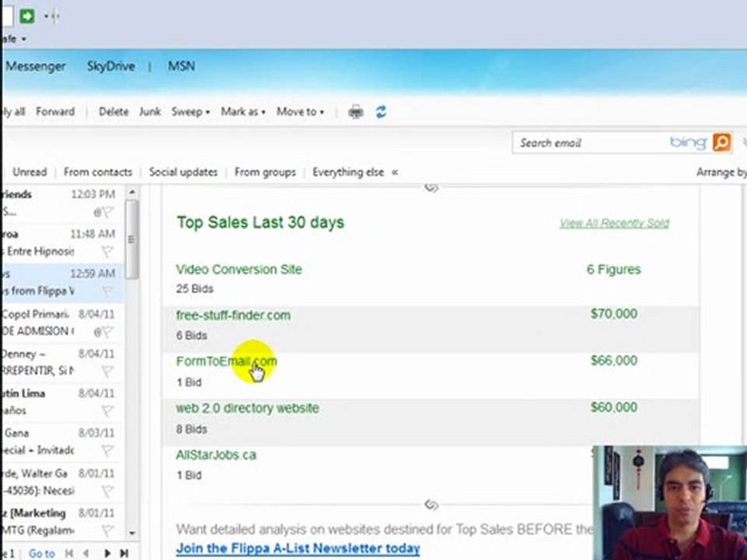Filter by From contacts
Screen dimensions: 747x560
[x=98, y=173]
